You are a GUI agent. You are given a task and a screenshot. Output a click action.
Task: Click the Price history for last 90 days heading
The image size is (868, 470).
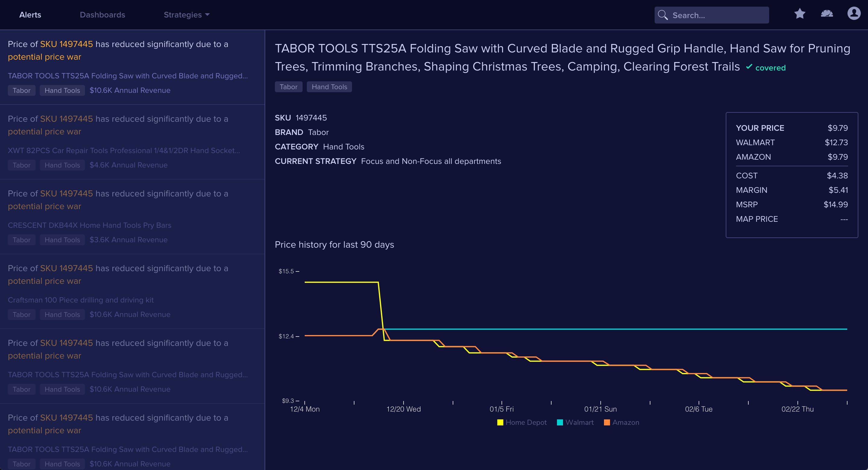pos(334,245)
